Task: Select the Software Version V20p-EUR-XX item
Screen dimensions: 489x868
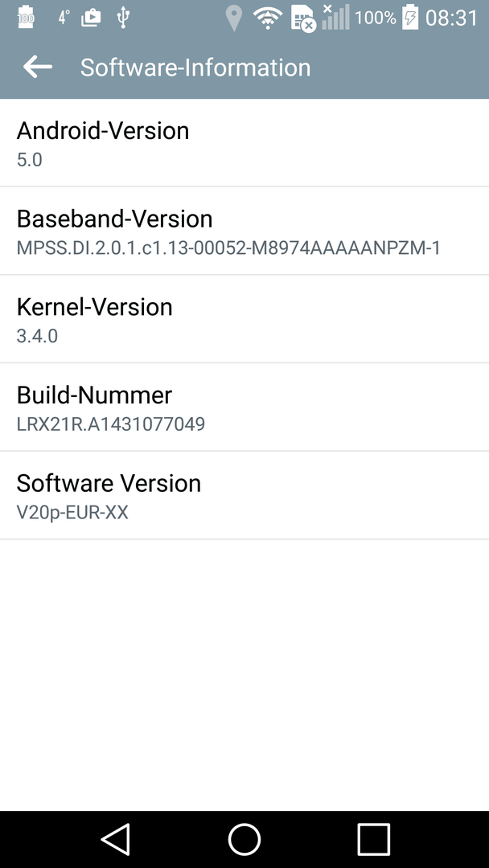Action: (244, 495)
